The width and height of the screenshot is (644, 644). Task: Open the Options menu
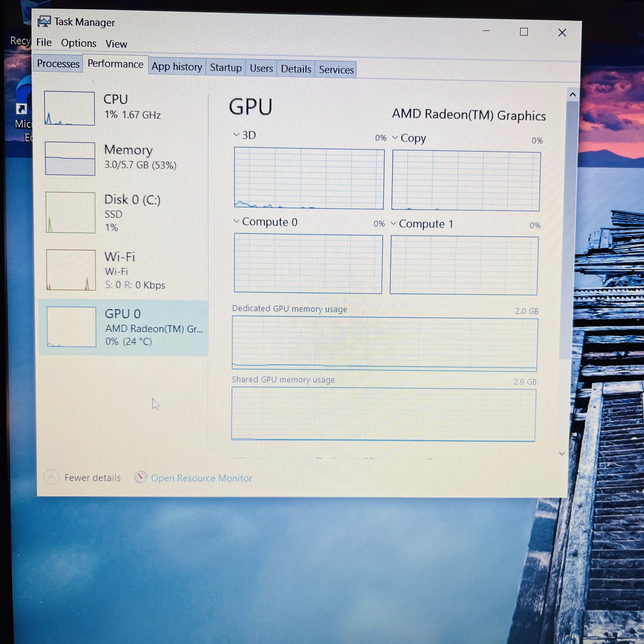click(x=78, y=43)
